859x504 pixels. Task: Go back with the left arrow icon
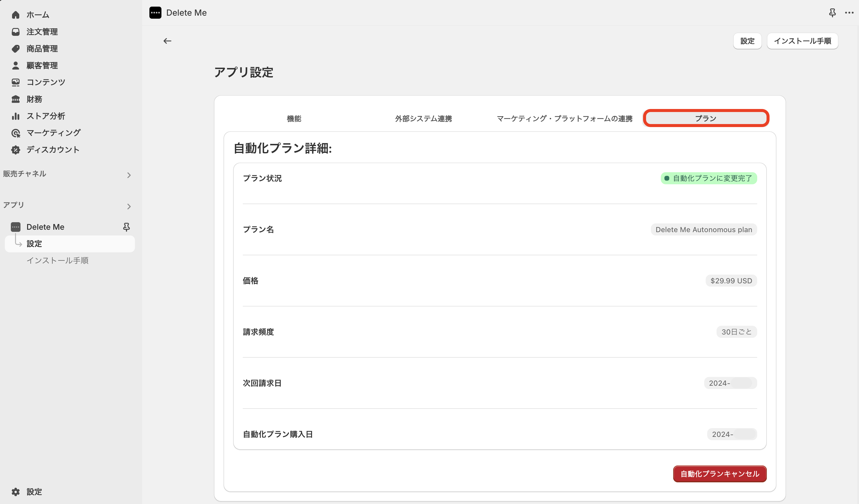coord(167,41)
